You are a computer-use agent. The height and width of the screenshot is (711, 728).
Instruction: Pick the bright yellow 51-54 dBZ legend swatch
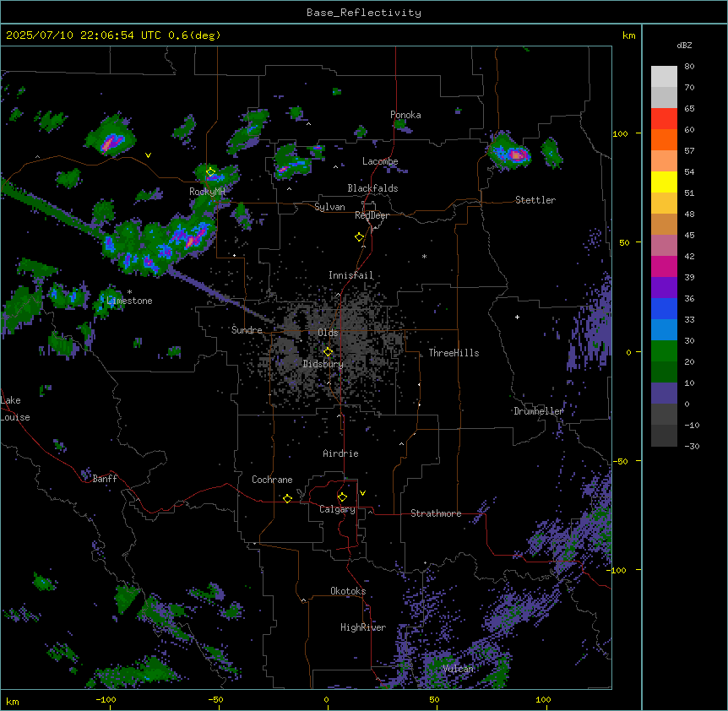[664, 182]
